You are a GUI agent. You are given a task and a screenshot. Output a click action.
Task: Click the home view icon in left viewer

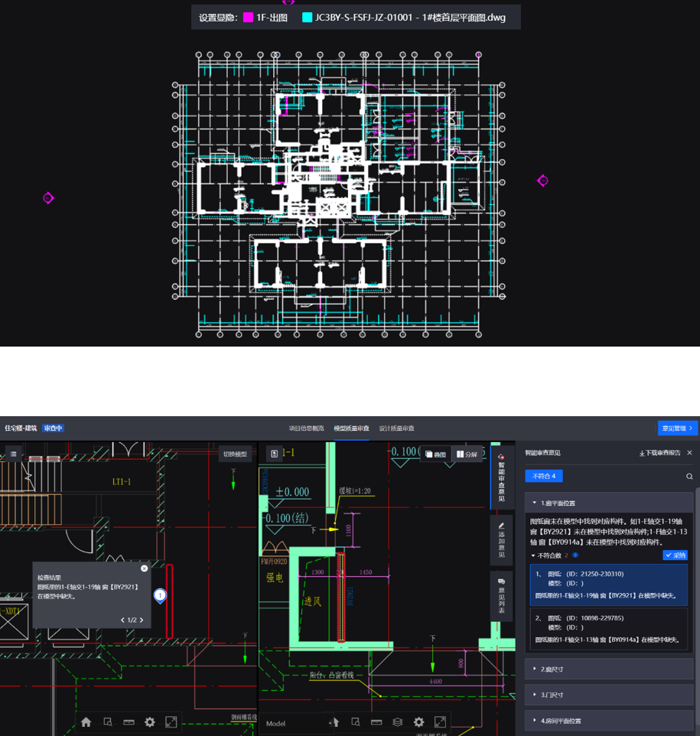click(86, 722)
